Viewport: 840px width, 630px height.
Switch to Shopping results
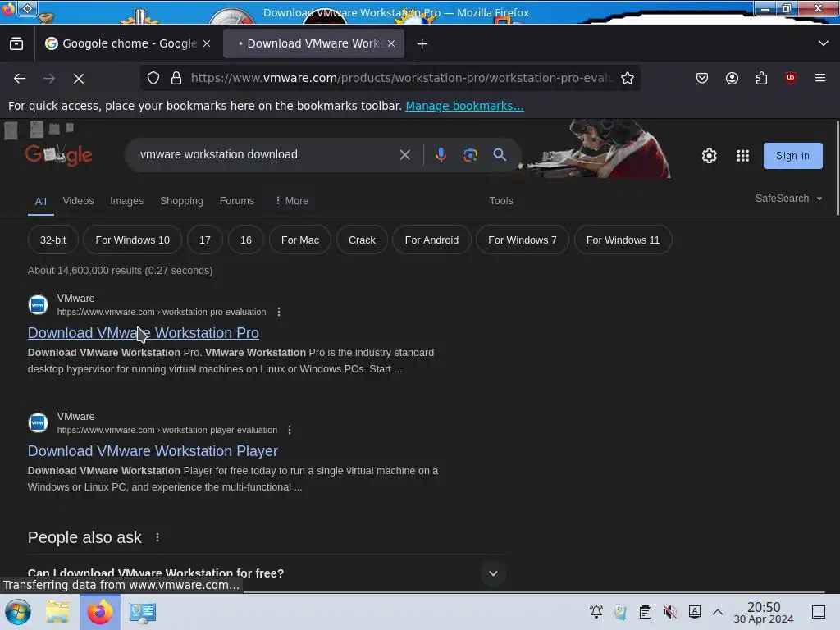pyautogui.click(x=181, y=201)
